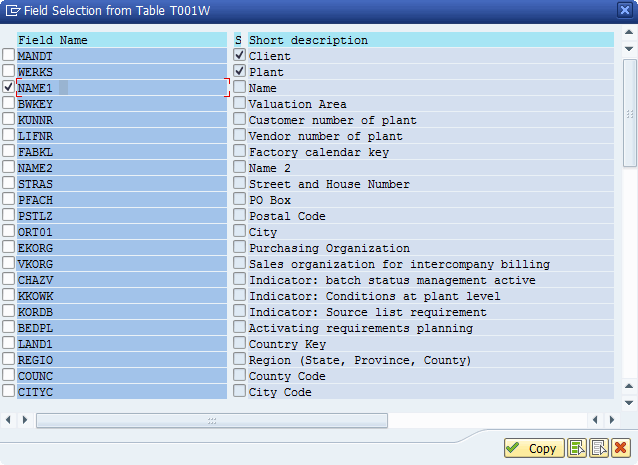
Task: Toggle selection checkbox beside Country Key
Action: pos(240,343)
